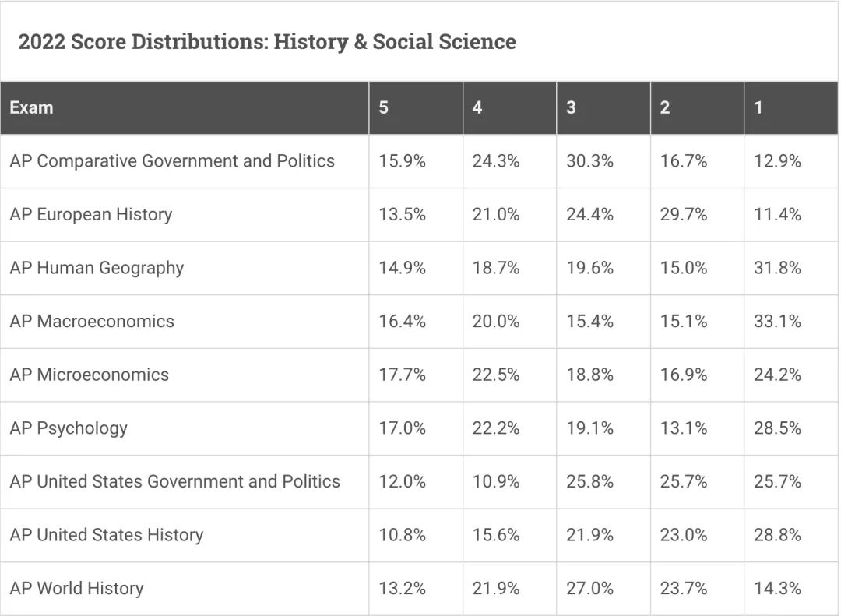This screenshot has height=616, width=841.
Task: Select the AP Microeconomics exam name
Action: tap(89, 375)
